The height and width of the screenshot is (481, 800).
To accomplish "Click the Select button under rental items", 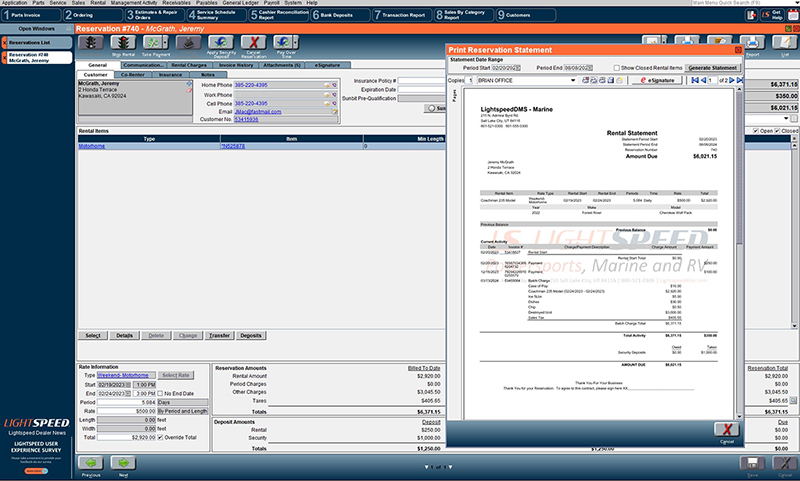I will pyautogui.click(x=93, y=336).
